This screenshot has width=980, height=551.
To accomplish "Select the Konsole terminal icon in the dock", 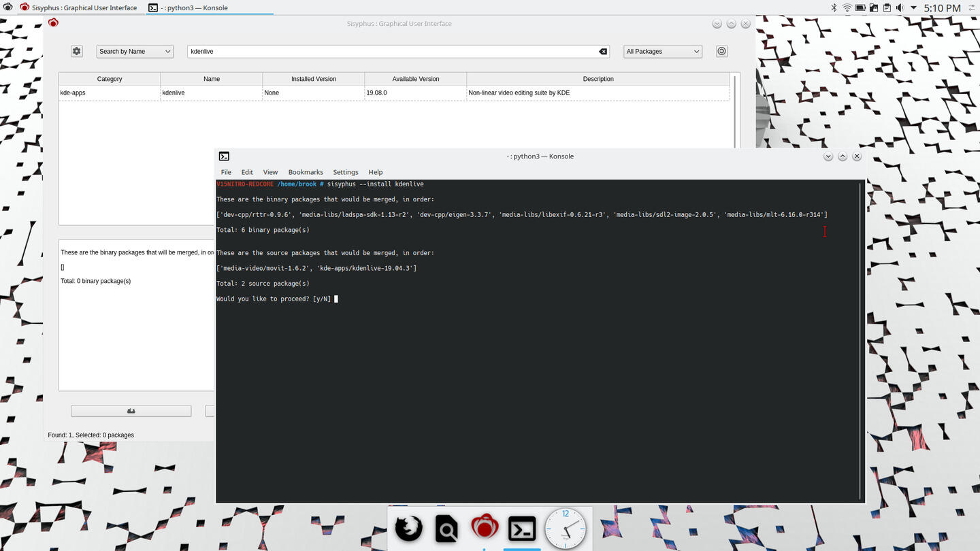I will [x=522, y=528].
